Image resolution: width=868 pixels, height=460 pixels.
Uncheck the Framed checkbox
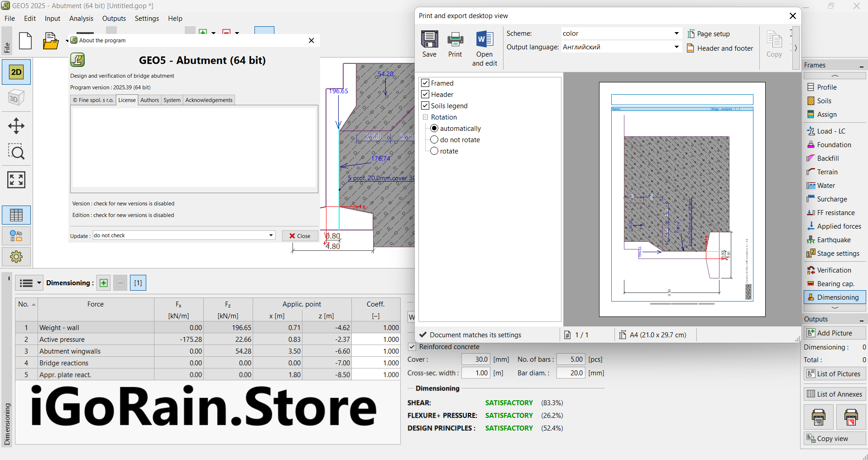[x=425, y=83]
